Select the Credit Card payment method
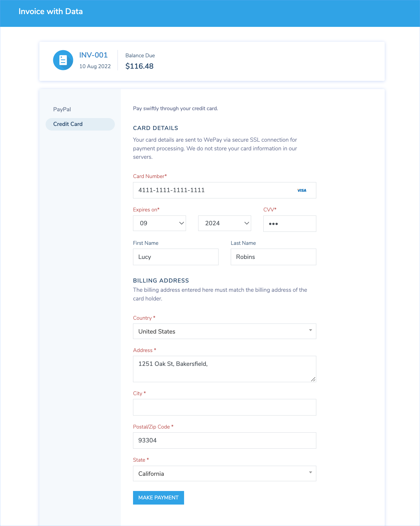The width and height of the screenshot is (420, 526). (80, 124)
